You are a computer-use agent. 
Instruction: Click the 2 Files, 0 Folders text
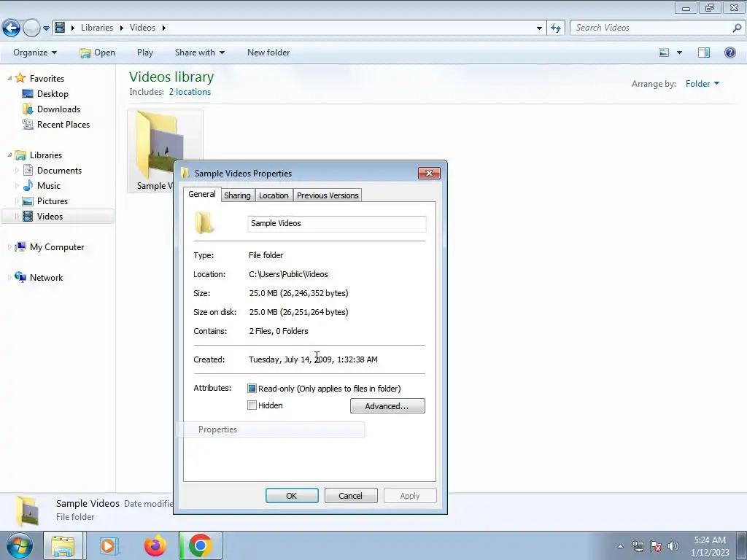click(x=279, y=331)
